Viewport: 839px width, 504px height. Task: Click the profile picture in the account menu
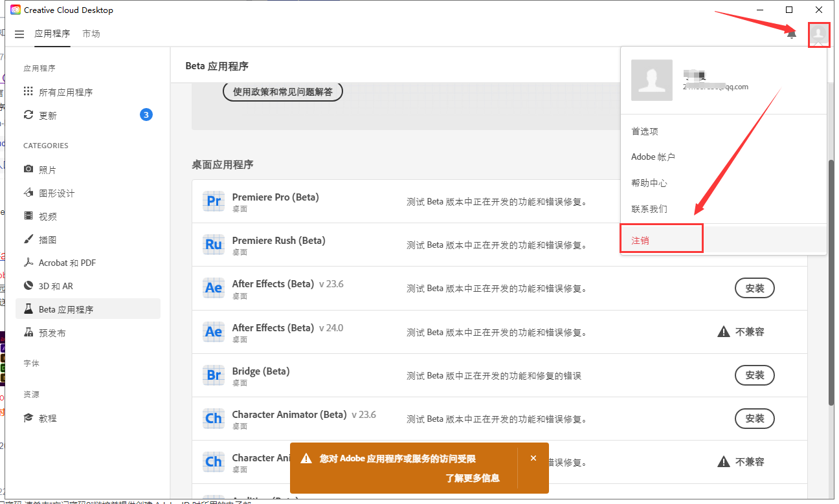pyautogui.click(x=652, y=80)
